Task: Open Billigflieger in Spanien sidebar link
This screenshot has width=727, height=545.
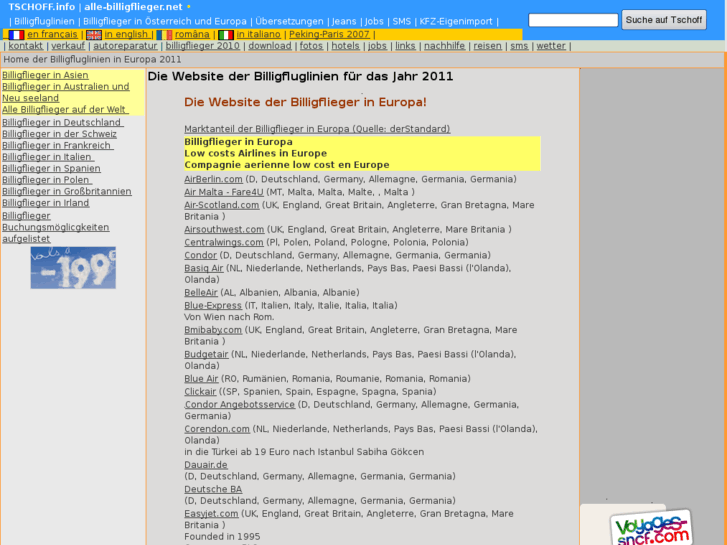Action: click(x=51, y=168)
